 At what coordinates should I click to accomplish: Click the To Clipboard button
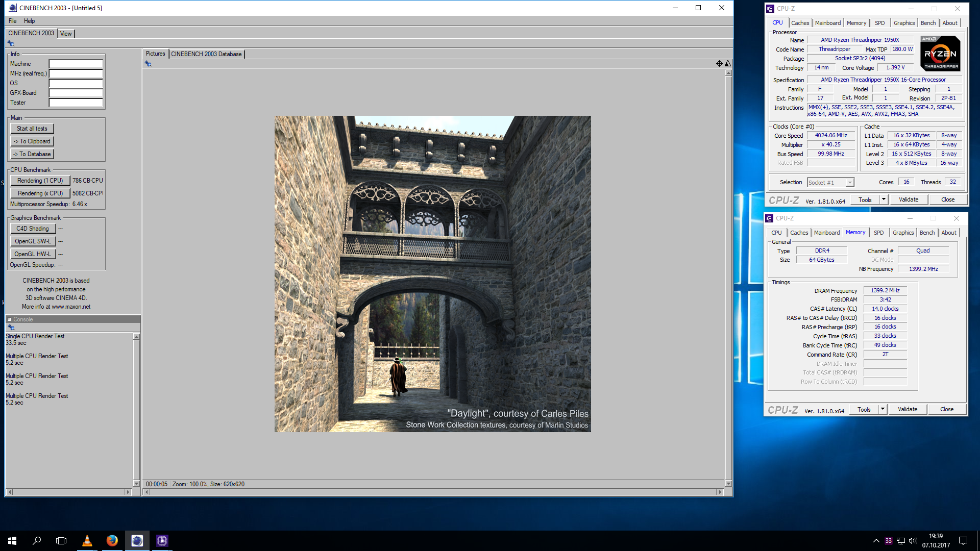32,141
